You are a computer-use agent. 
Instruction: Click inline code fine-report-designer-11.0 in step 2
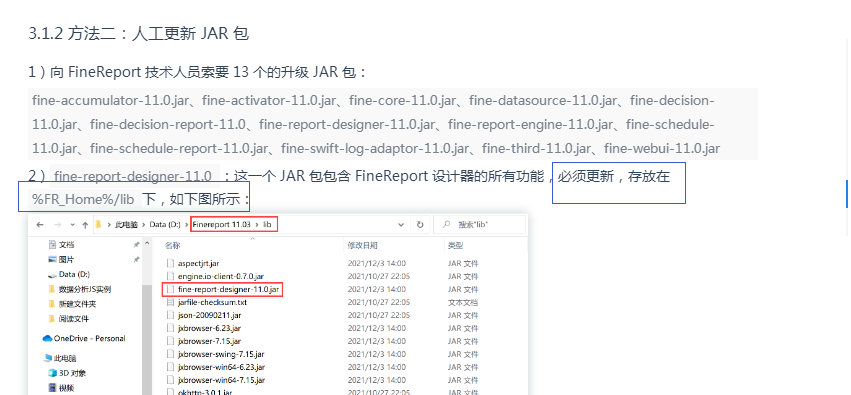point(134,176)
